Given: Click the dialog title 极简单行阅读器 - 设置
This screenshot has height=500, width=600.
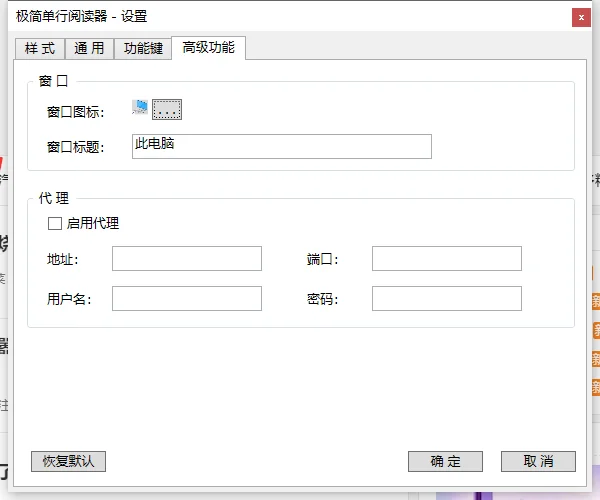Looking at the screenshot, I should click(x=82, y=16).
